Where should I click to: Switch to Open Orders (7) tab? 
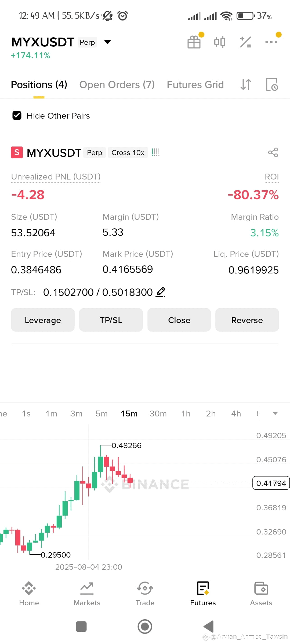coord(117,85)
